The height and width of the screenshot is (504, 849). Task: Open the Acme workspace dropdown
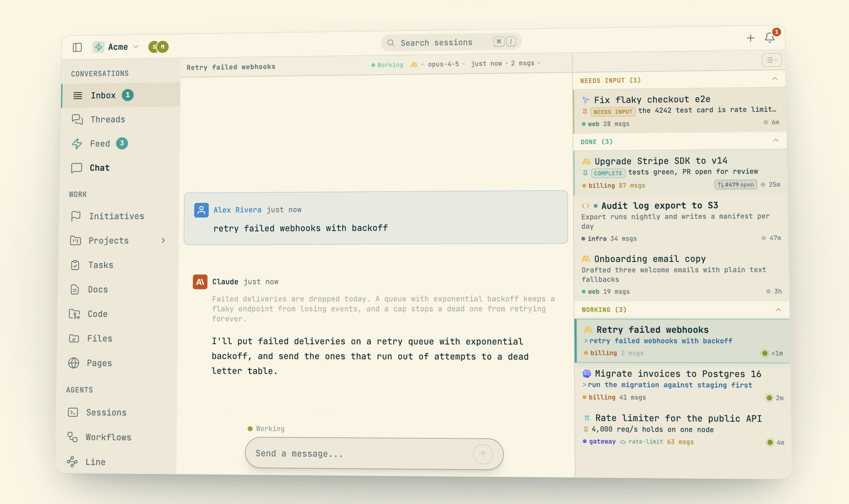116,47
